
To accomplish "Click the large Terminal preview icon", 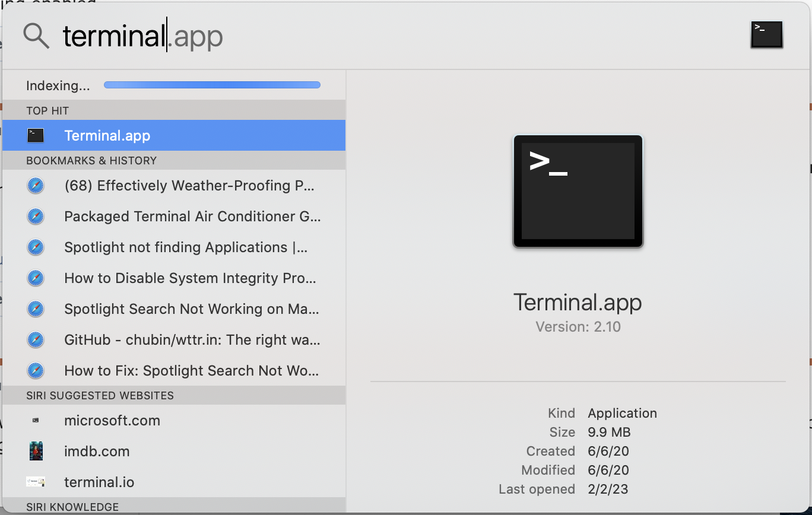I will coord(578,191).
